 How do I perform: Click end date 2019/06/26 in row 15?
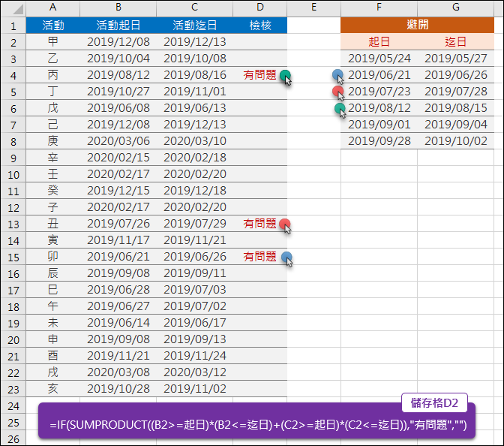click(x=194, y=257)
